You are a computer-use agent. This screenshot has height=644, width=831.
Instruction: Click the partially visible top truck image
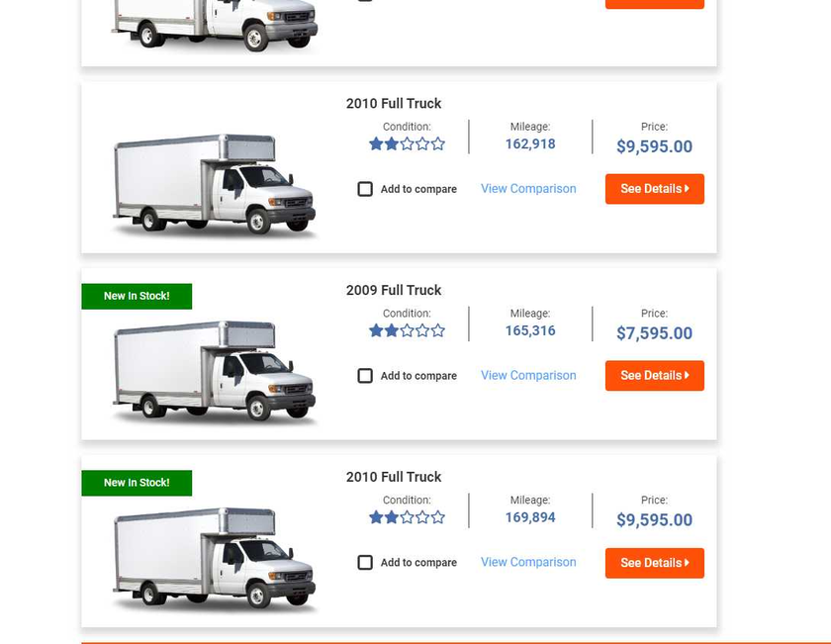pyautogui.click(x=215, y=26)
